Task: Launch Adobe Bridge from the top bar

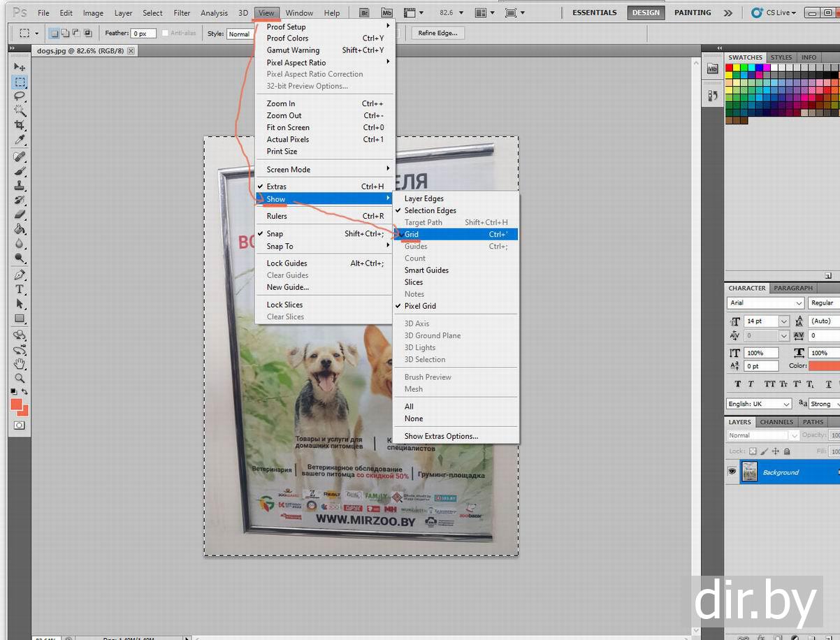Action: (364, 13)
